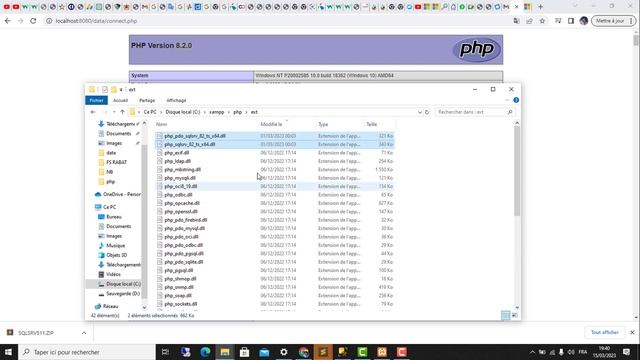
Task: Click the Disque local (C:) breadcrumb
Action: [x=183, y=112]
